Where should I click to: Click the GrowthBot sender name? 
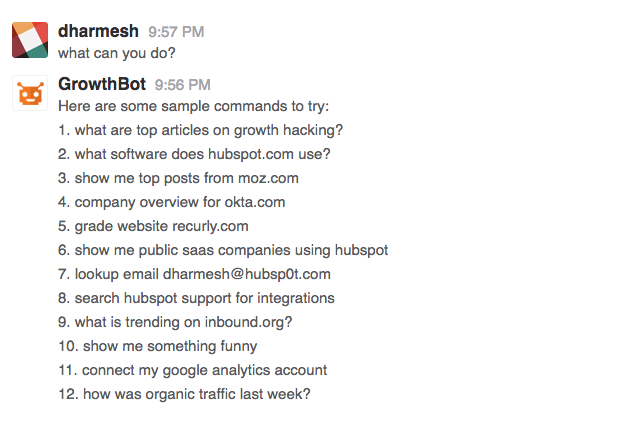point(102,84)
